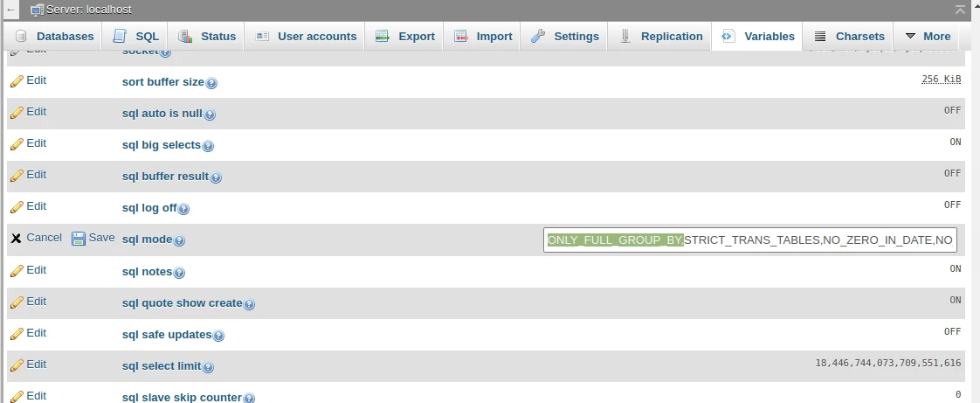Click help icon next to sql select limit
This screenshot has height=403, width=980.
point(209,367)
